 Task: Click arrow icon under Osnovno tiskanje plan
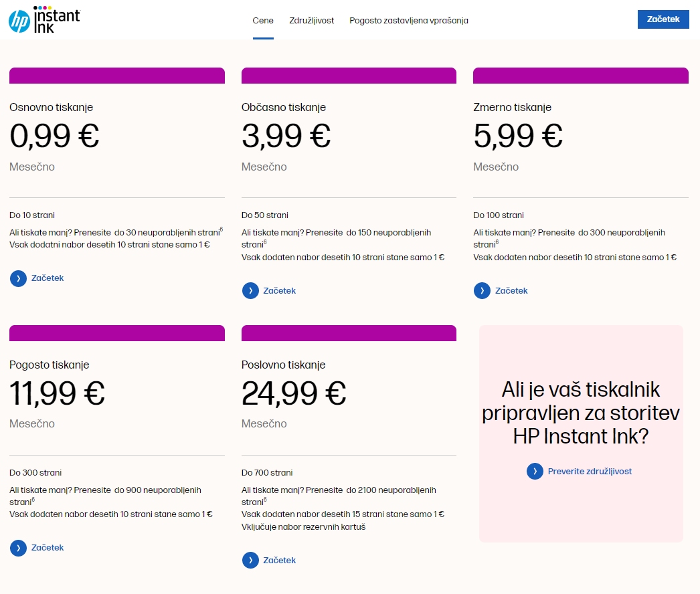pos(18,278)
